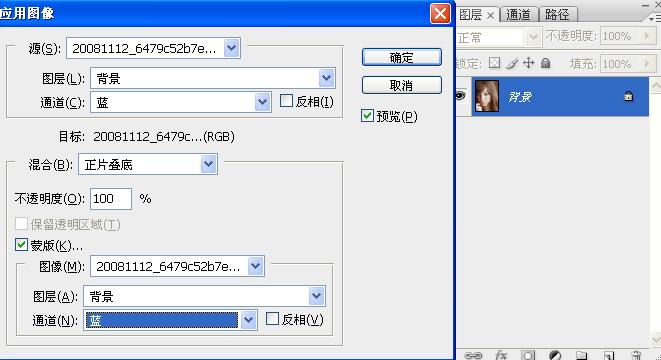
Task: Click the 背景 layer thumbnail
Action: click(x=487, y=96)
